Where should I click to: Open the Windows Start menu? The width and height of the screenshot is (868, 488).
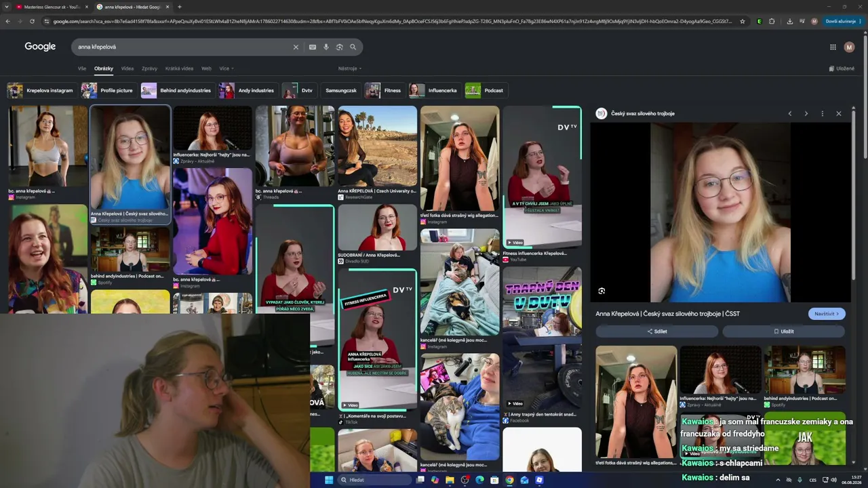(x=329, y=480)
